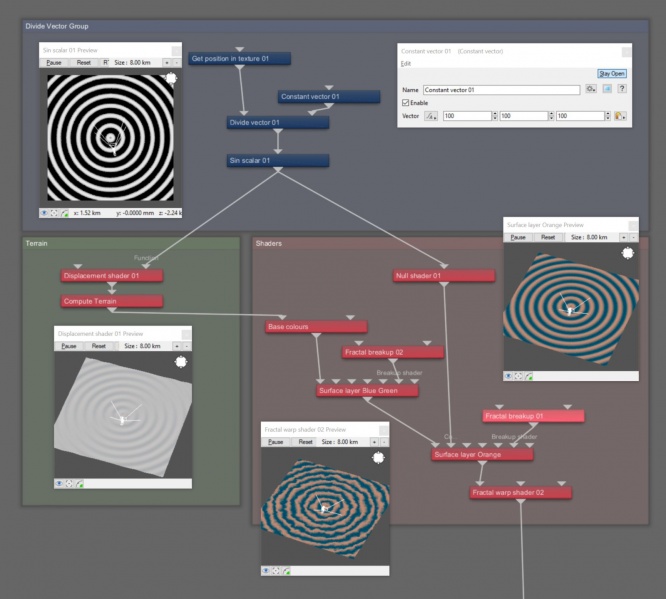
Task: Select Get position in texture 01 node
Action: [240, 59]
